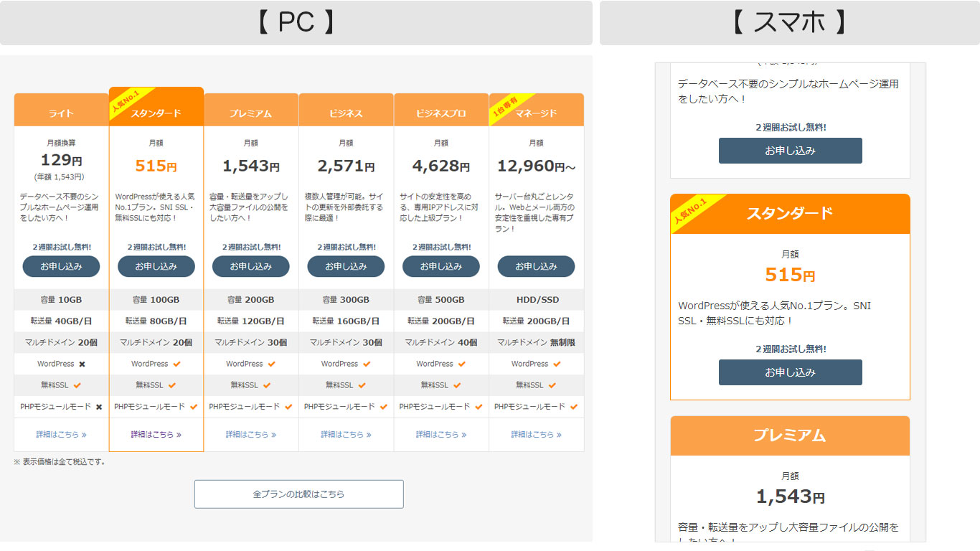The image size is (980, 551).
Task: Click the WordPress checkmark under スタンダード
Action: pyautogui.click(x=176, y=364)
